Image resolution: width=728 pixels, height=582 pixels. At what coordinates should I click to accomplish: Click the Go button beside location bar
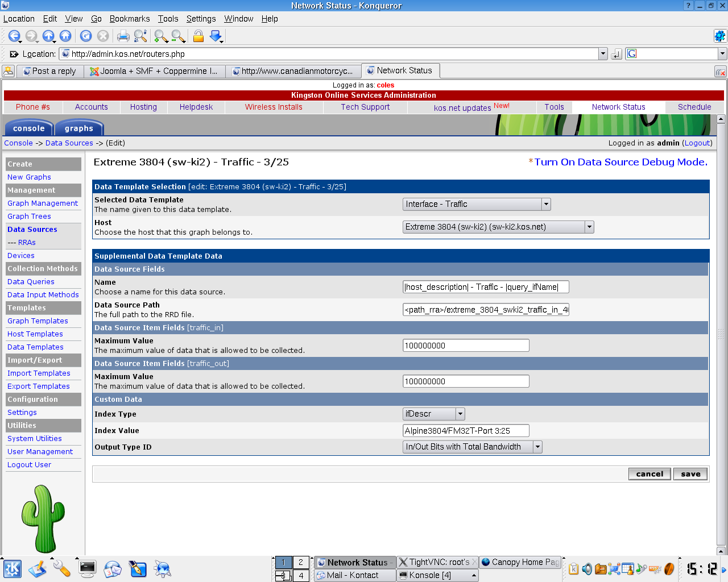coord(617,54)
